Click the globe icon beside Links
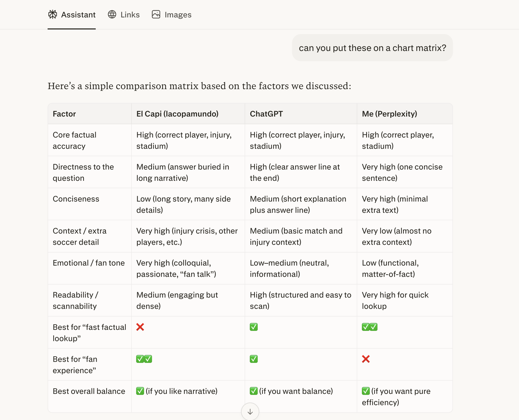Image resolution: width=519 pixels, height=420 pixels. tap(112, 15)
